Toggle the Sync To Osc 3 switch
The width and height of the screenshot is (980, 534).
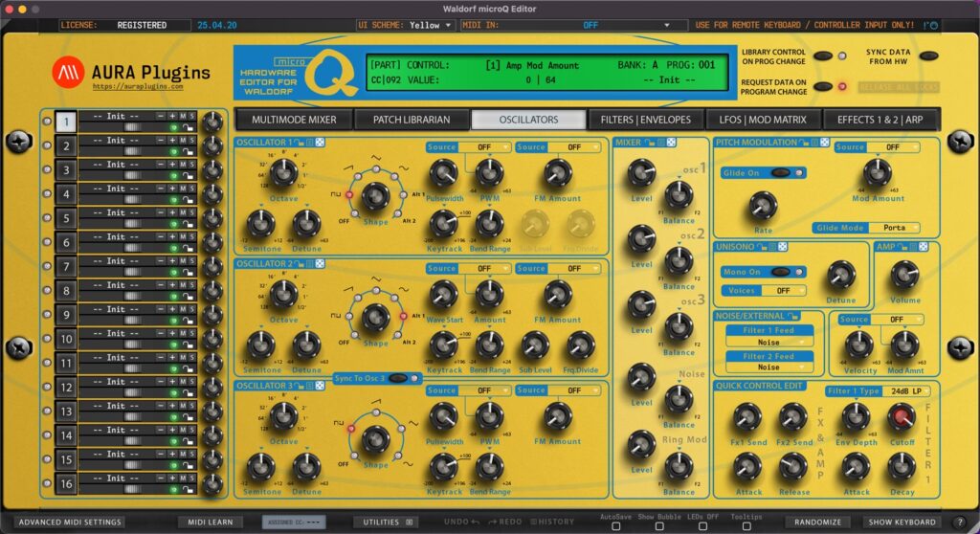pos(397,378)
